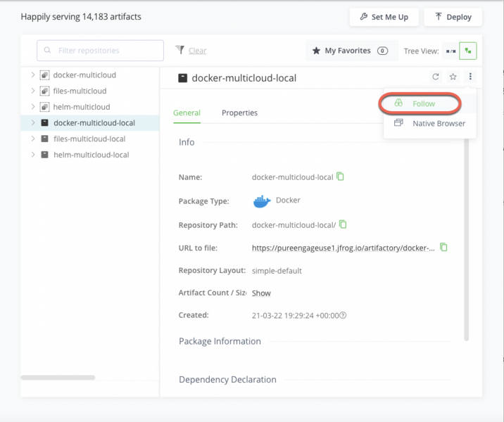Click the filter funnel icon
The width and height of the screenshot is (504, 422).
(179, 50)
